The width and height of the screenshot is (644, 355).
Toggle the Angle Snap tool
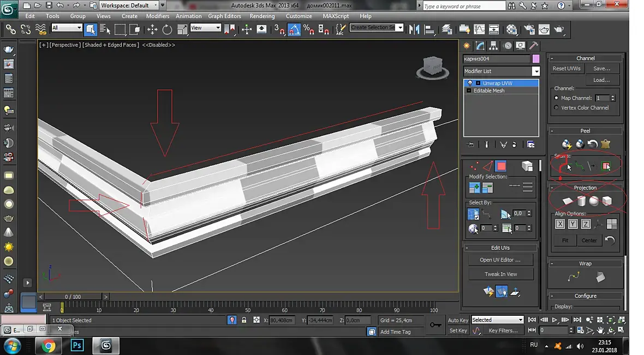coord(294,29)
